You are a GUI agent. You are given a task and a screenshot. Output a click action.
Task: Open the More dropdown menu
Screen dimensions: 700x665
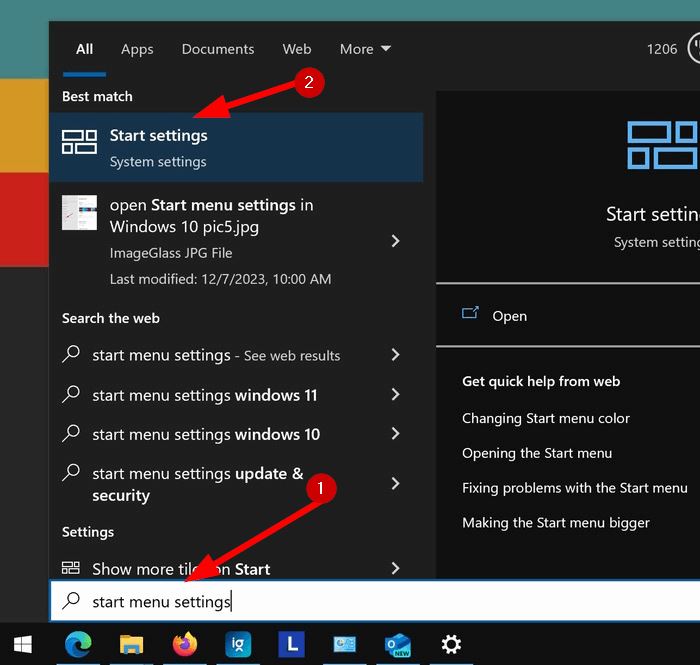365,49
